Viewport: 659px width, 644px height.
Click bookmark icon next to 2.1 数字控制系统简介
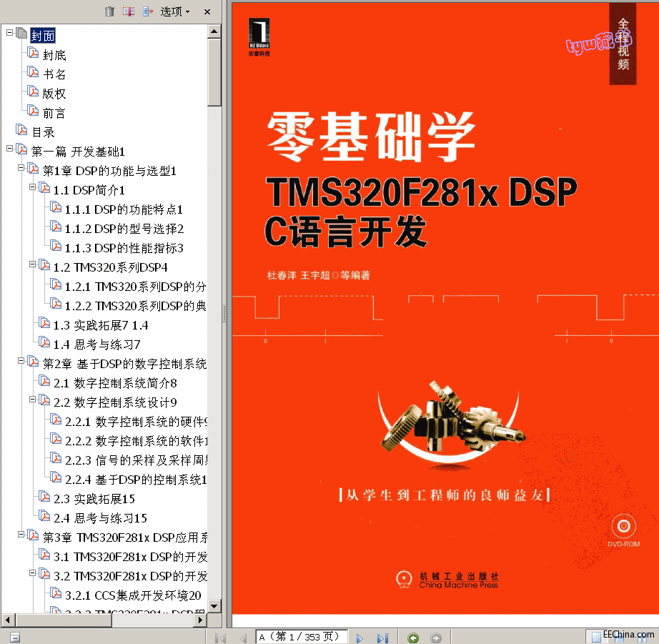44,380
